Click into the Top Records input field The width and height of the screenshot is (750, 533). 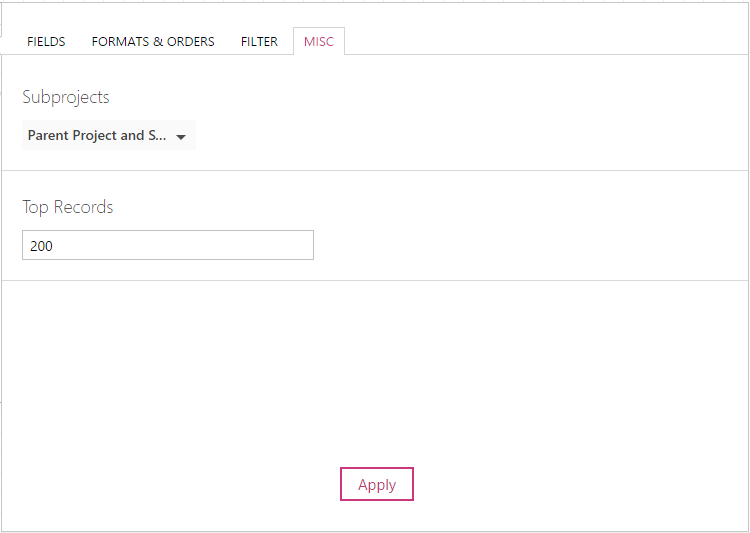click(x=168, y=245)
